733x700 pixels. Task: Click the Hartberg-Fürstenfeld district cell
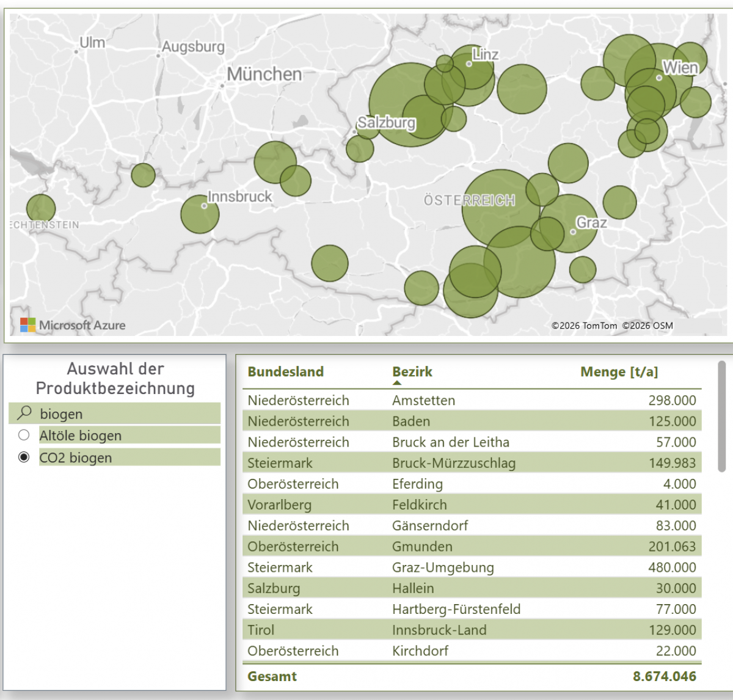(456, 609)
